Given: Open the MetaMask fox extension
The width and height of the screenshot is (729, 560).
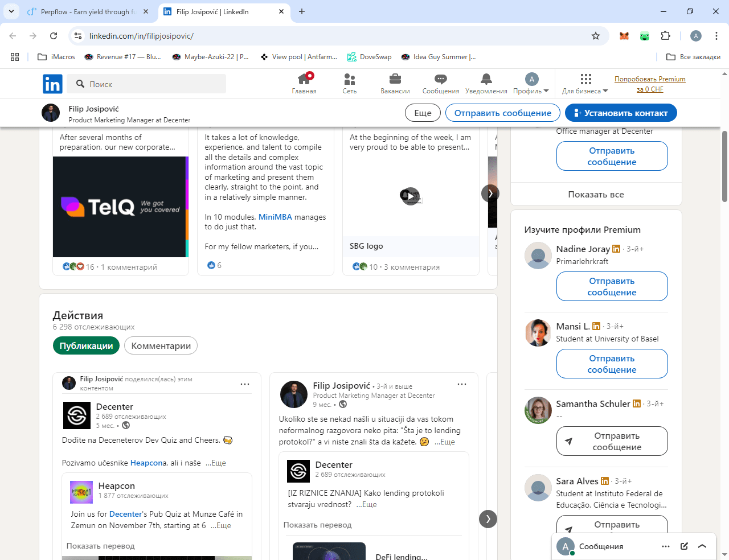Looking at the screenshot, I should click(x=624, y=36).
